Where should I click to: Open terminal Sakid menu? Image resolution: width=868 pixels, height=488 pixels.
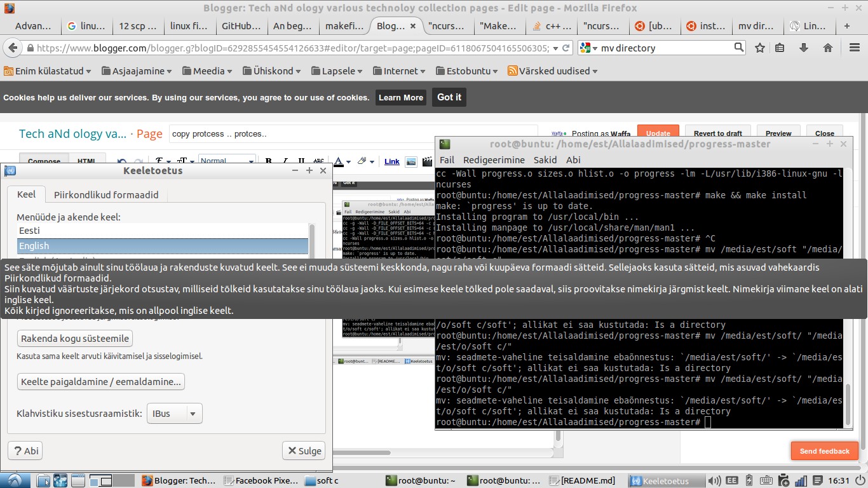pos(545,160)
